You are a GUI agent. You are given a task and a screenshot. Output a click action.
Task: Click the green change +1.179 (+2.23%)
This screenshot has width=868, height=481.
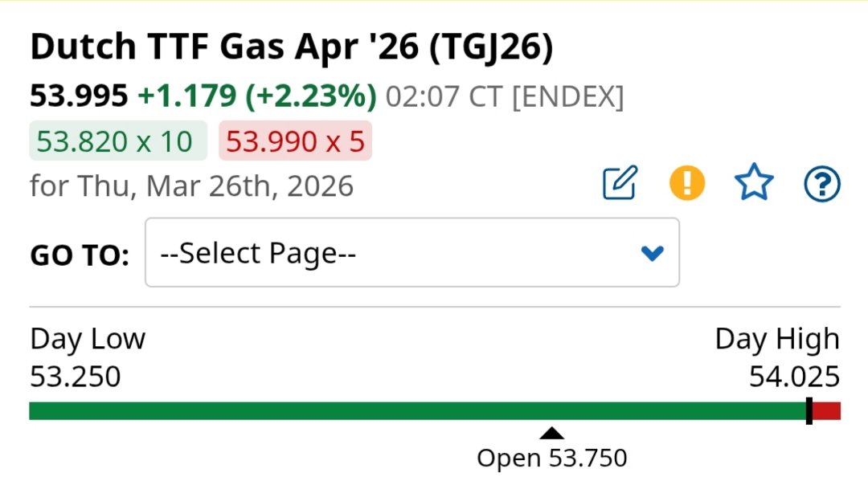[x=257, y=96]
